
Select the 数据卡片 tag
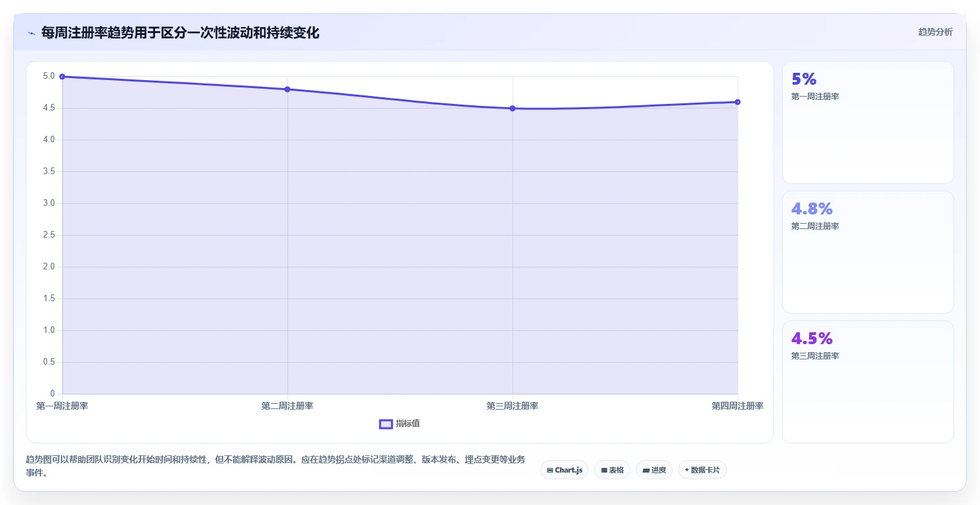point(702,470)
